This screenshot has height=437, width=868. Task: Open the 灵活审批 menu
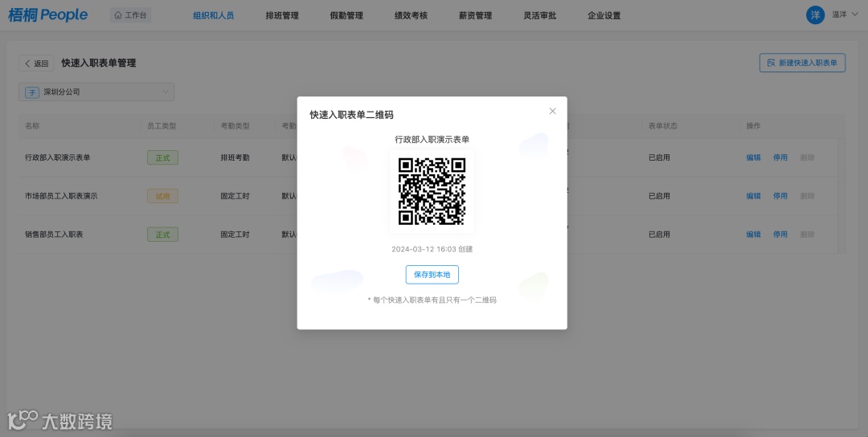pyautogui.click(x=540, y=15)
